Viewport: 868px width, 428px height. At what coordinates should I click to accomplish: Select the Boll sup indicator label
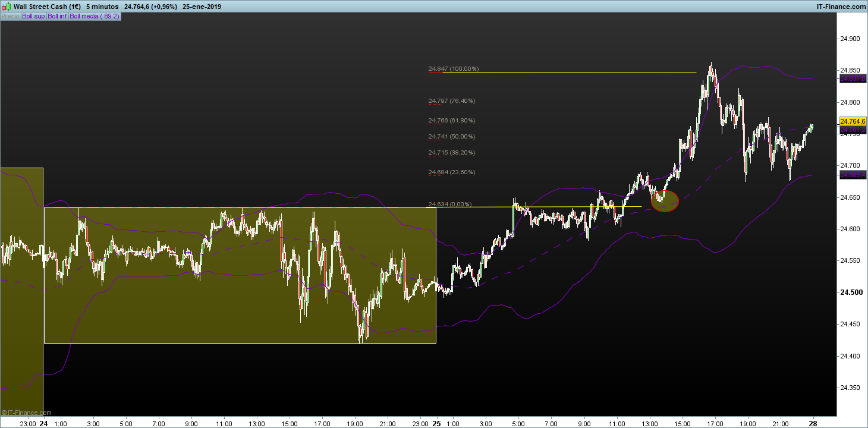point(33,17)
